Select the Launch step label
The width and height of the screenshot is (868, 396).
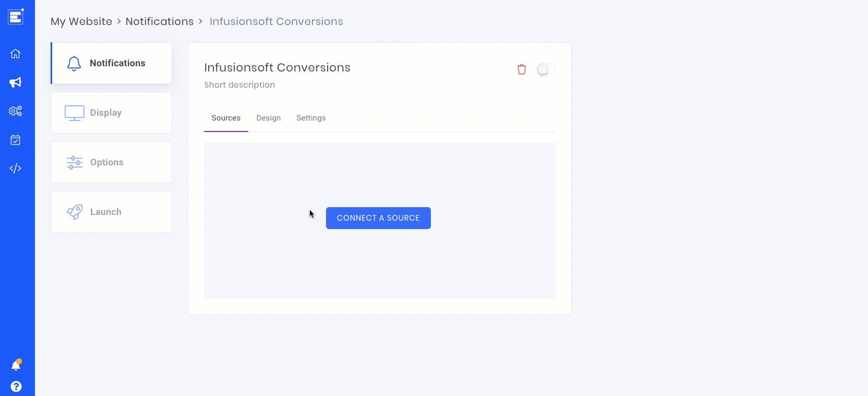pyautogui.click(x=106, y=212)
